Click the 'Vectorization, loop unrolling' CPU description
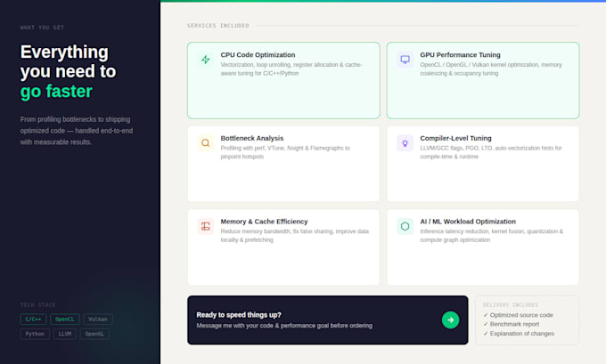606x364 pixels. 291,69
